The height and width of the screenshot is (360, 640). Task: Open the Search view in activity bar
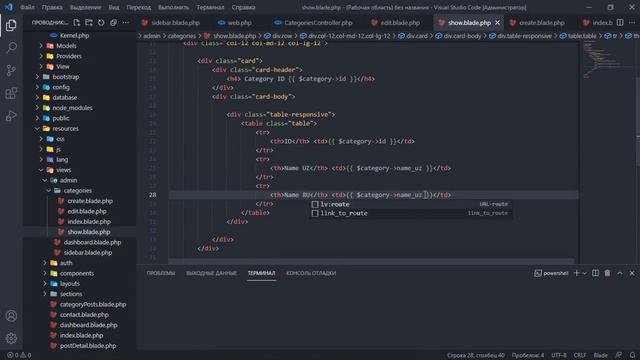point(11,48)
